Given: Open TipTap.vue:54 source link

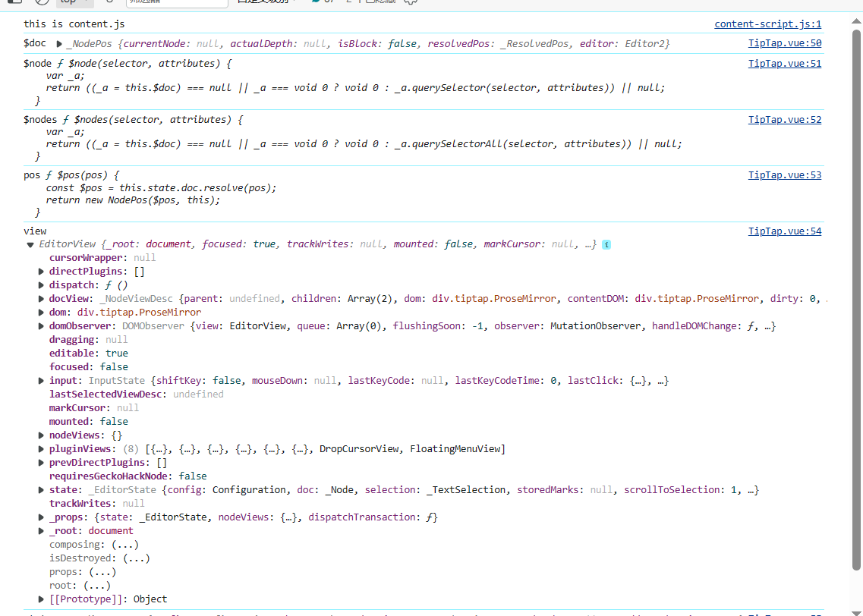Looking at the screenshot, I should coord(784,231).
